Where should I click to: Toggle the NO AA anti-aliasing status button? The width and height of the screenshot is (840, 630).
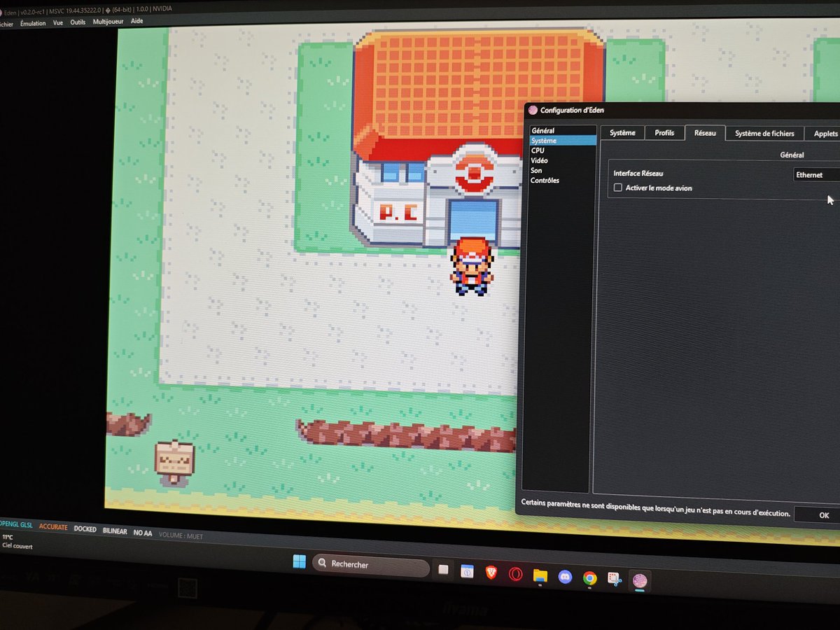click(143, 533)
